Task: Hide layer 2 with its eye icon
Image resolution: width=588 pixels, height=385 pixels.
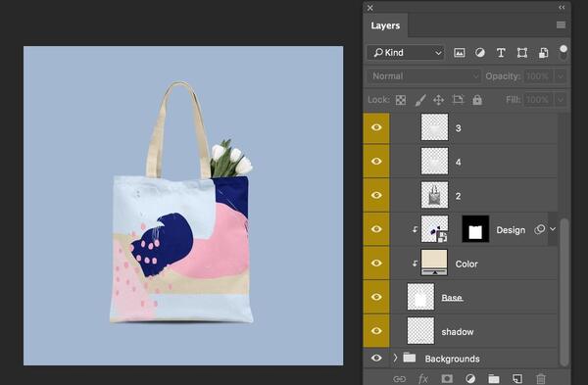Action: 376,195
